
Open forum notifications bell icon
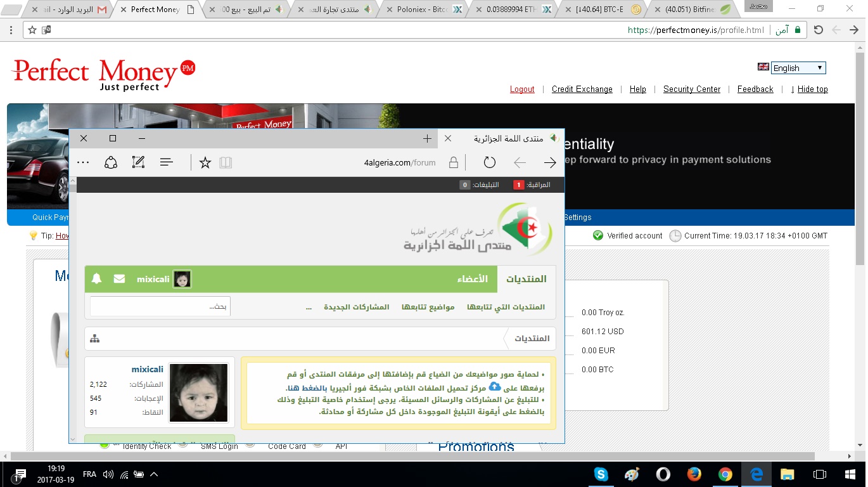tap(96, 278)
